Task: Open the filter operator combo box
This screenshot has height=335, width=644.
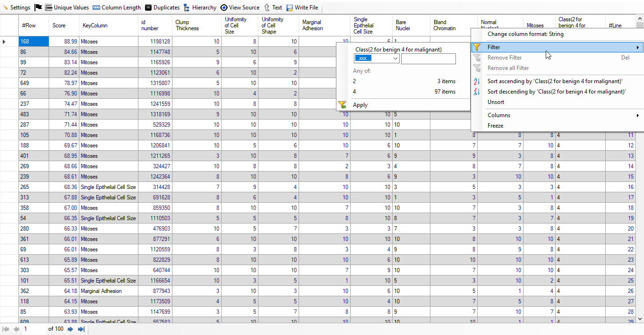Action: point(395,59)
